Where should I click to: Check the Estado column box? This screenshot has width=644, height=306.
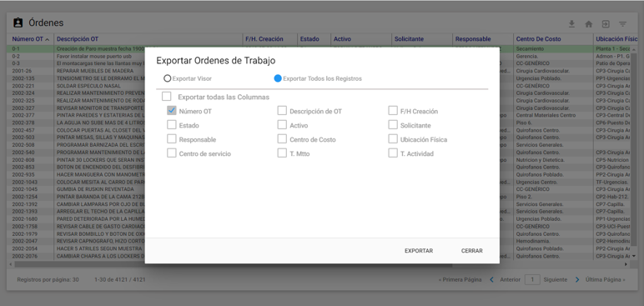point(172,125)
